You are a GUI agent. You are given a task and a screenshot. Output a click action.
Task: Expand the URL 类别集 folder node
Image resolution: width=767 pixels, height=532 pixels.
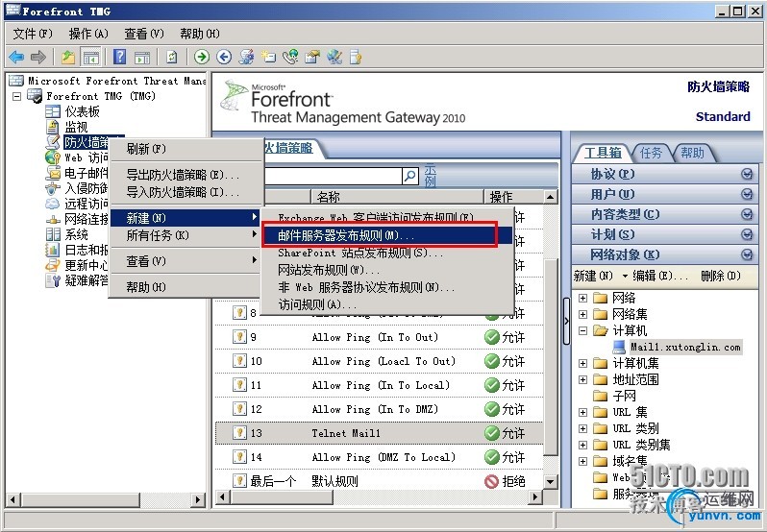(x=582, y=445)
